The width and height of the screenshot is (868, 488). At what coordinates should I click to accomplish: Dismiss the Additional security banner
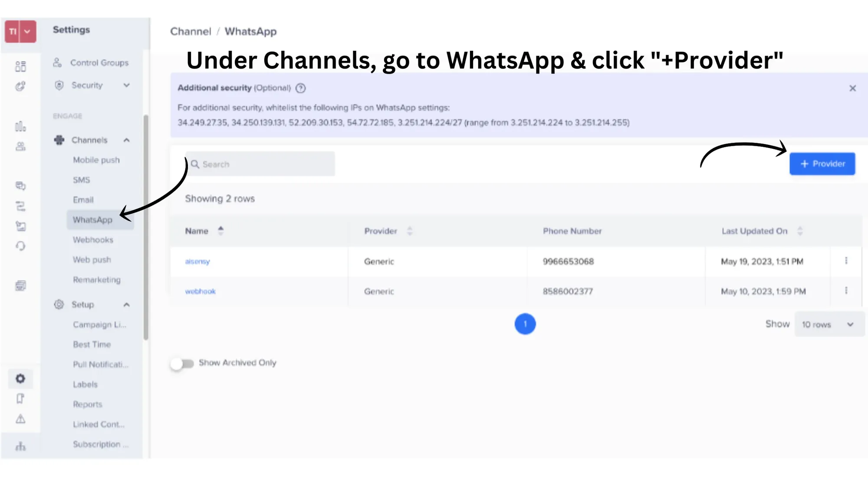coord(852,88)
